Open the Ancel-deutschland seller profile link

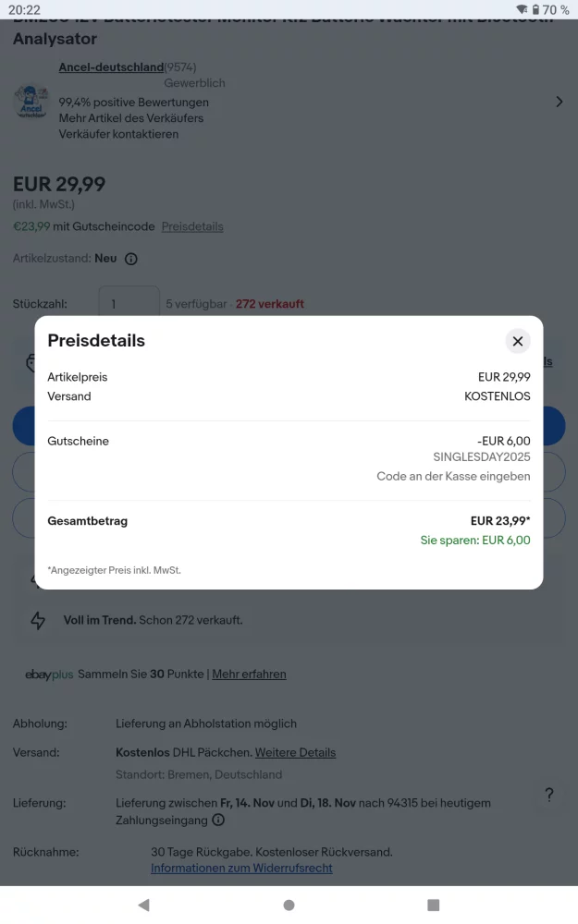coord(111,67)
